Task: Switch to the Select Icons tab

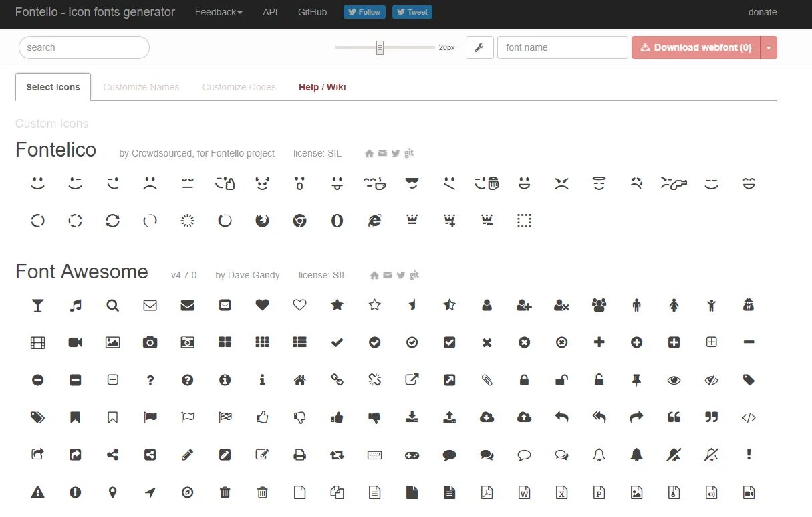Action: (x=53, y=87)
